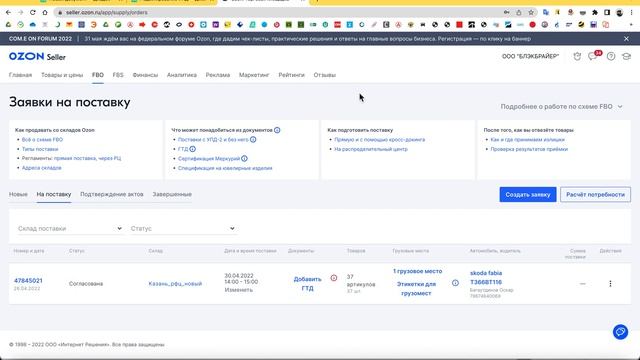Open chat messages with badge 34

point(594,56)
